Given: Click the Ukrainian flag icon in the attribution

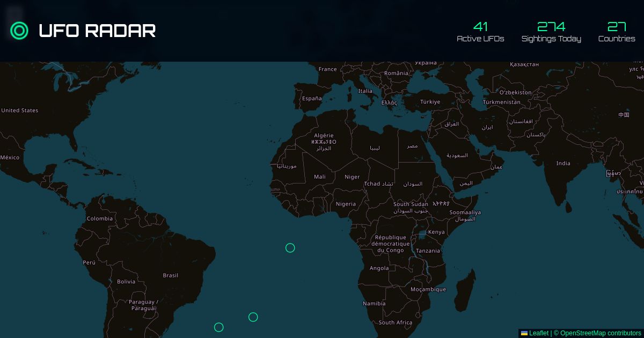Looking at the screenshot, I should [523, 333].
